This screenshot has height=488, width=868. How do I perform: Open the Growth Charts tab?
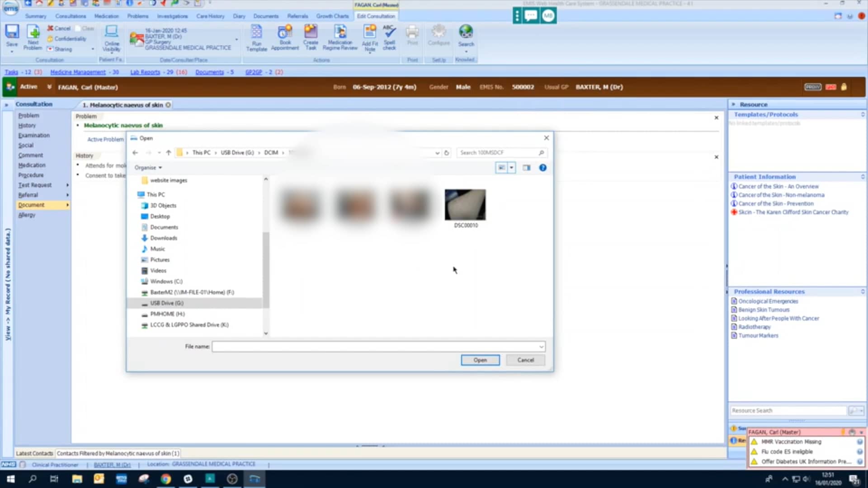pyautogui.click(x=332, y=16)
